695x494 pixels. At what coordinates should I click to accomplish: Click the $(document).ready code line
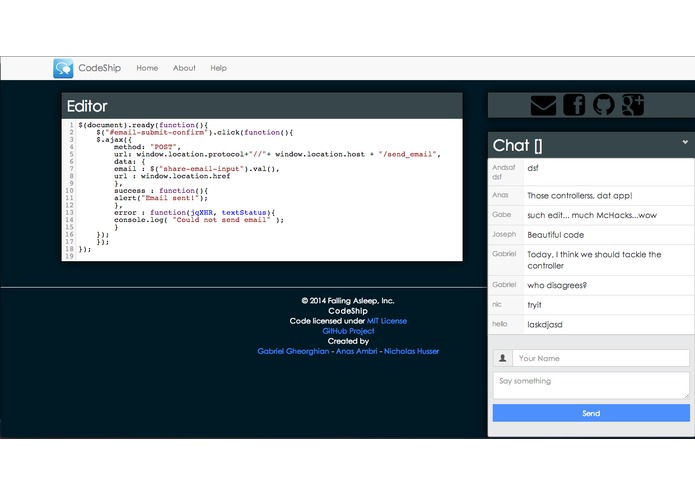143,125
